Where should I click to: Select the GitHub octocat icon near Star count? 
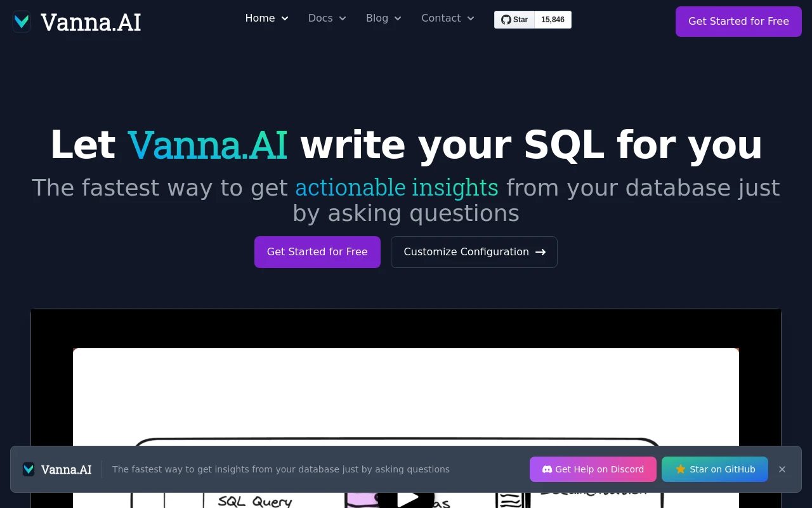click(x=505, y=19)
